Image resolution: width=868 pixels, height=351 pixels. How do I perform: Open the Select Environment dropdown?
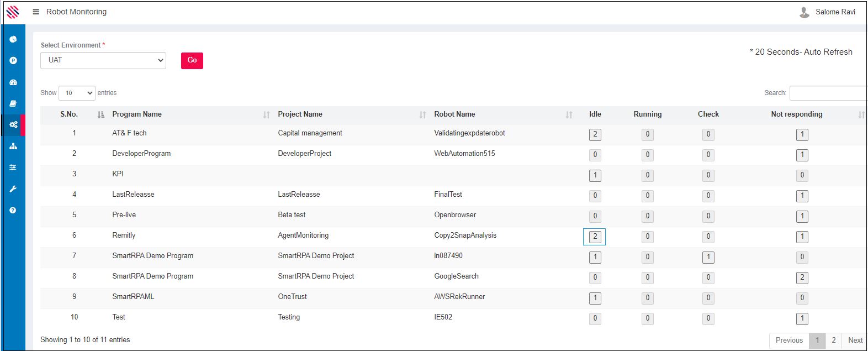tap(103, 60)
